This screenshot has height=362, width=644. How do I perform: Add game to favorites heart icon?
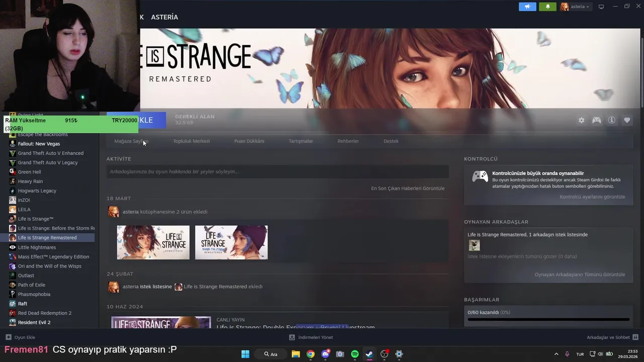coord(627,120)
